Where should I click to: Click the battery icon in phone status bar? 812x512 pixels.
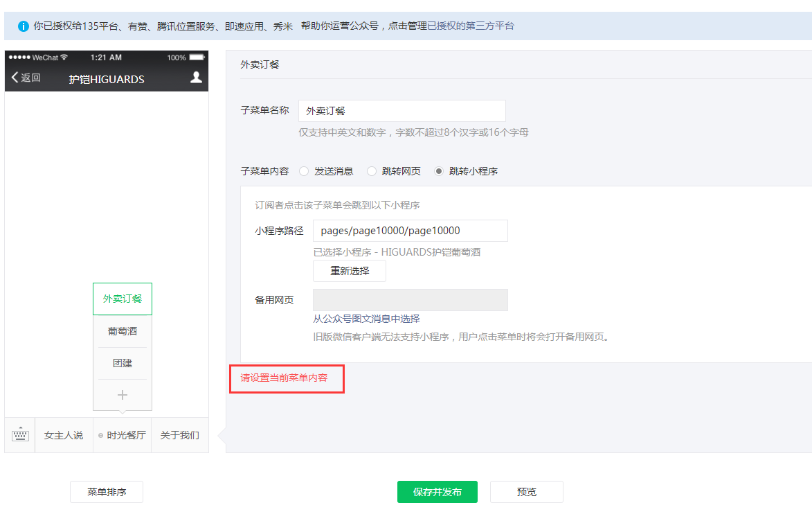point(197,58)
